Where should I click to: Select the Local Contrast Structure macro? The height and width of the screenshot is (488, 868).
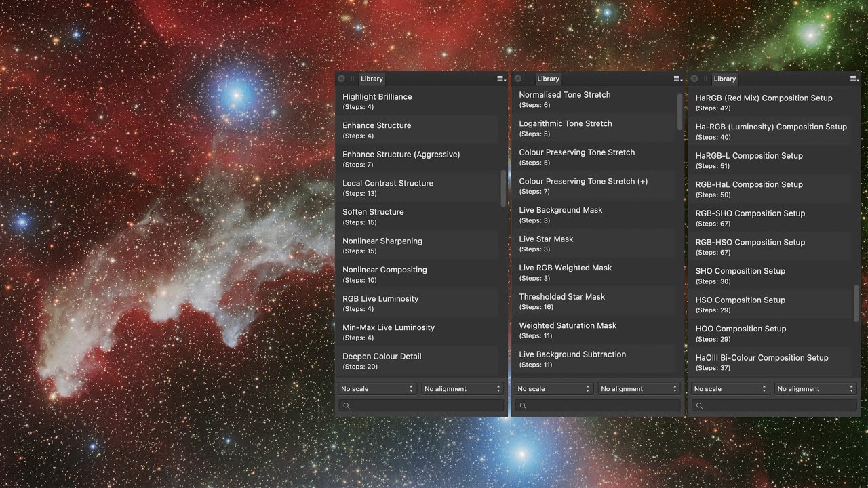click(x=417, y=188)
